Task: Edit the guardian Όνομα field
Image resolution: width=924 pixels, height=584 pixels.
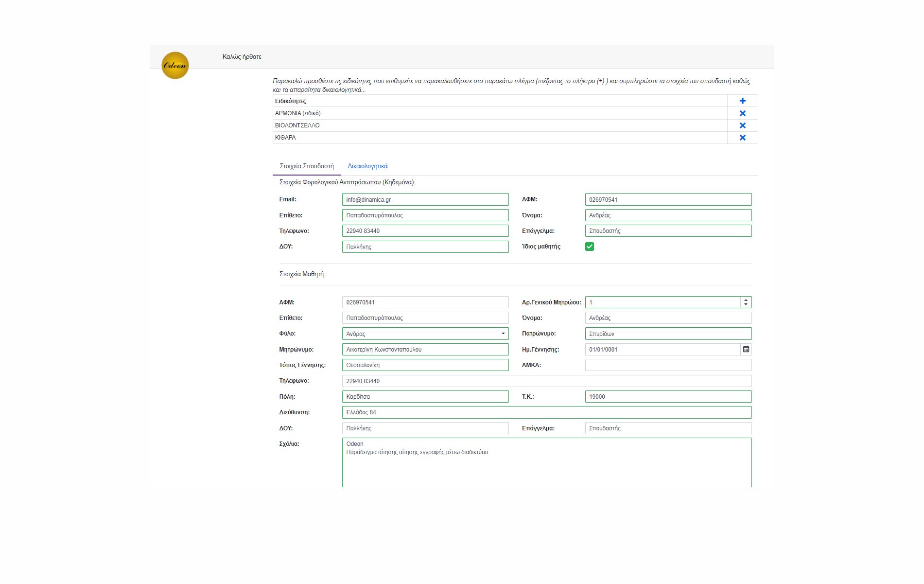Action: click(668, 215)
